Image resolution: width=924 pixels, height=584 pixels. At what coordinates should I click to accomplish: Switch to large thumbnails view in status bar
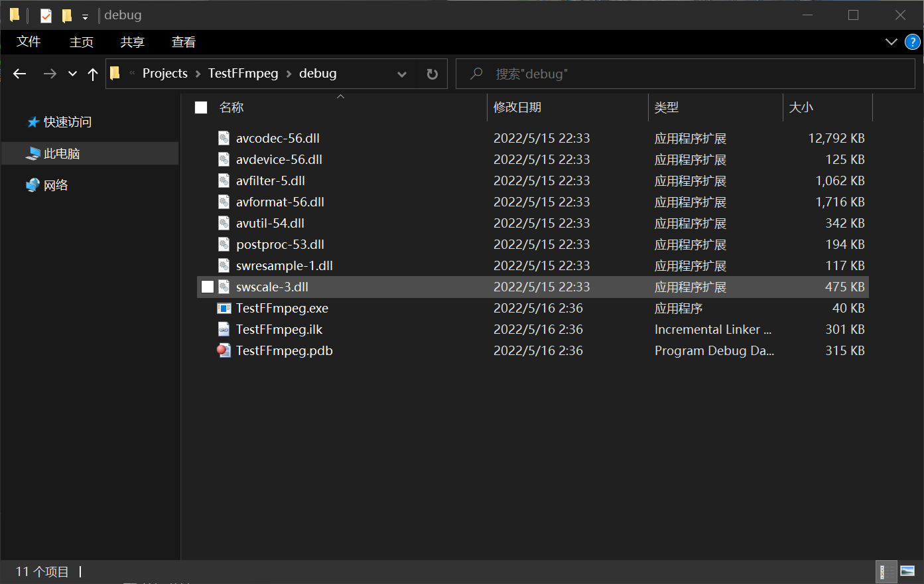coord(907,571)
